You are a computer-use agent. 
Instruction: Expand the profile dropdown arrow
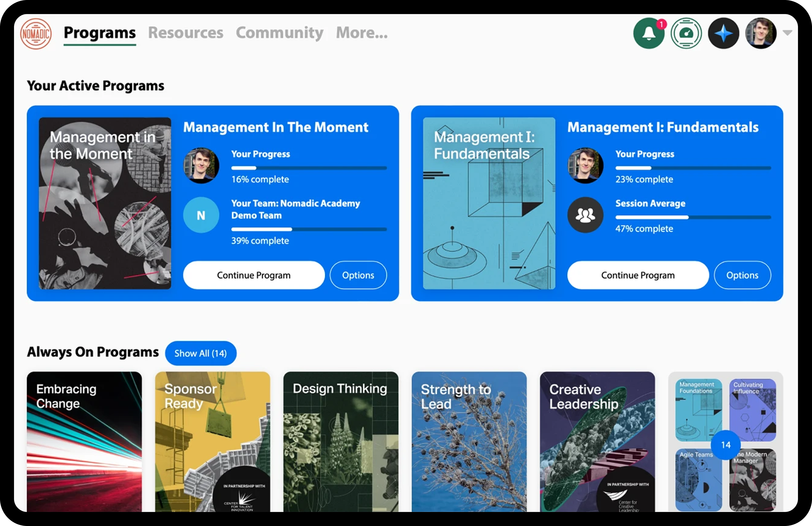(787, 33)
